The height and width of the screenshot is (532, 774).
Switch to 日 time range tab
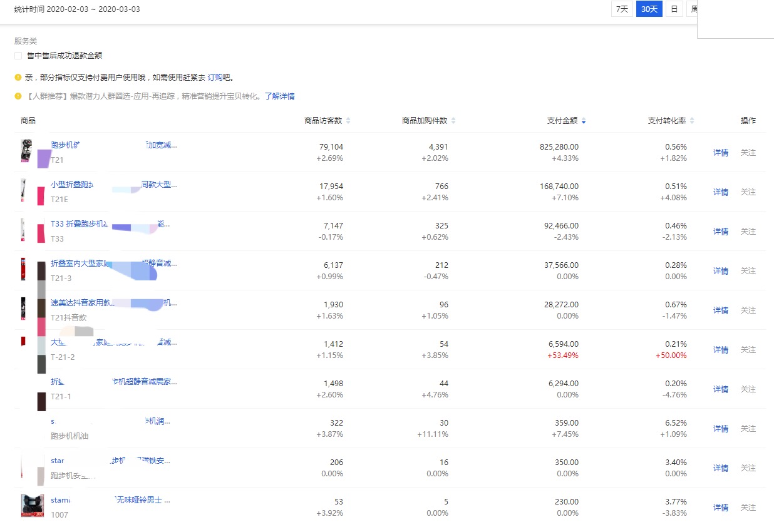click(674, 9)
